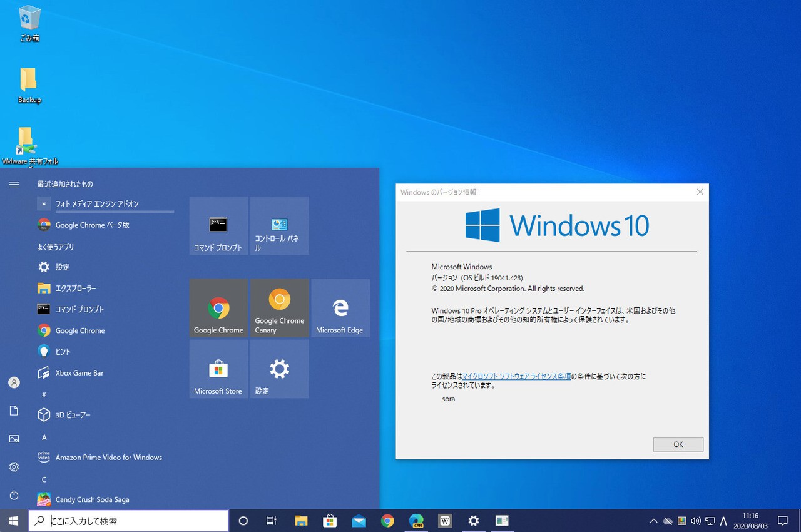Open the clock showing 11:16

tap(750, 521)
